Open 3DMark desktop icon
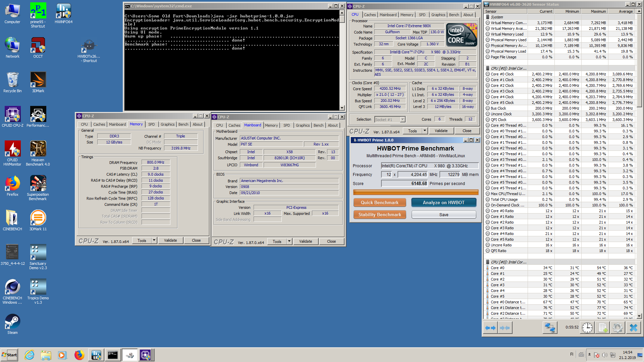 38,82
